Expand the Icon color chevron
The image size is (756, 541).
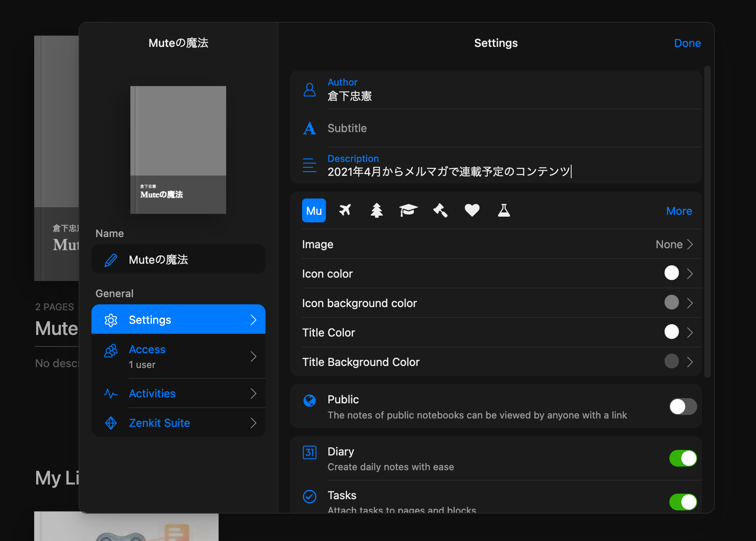point(690,274)
